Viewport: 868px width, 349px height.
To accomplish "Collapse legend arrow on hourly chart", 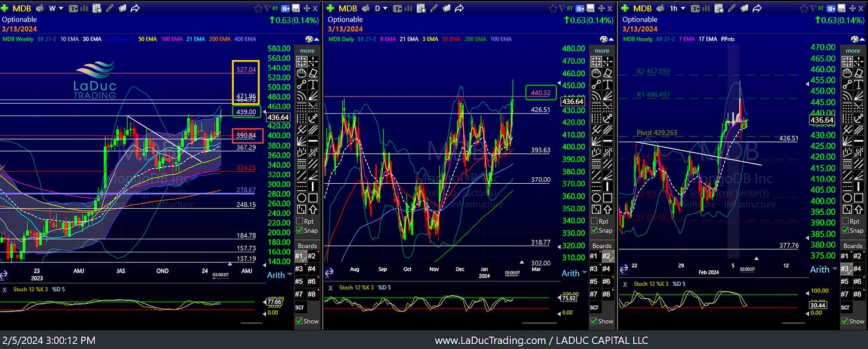I will (x=863, y=39).
